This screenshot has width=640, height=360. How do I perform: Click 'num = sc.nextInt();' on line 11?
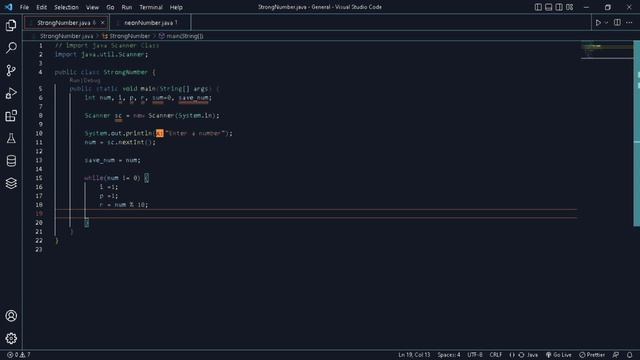(120, 142)
